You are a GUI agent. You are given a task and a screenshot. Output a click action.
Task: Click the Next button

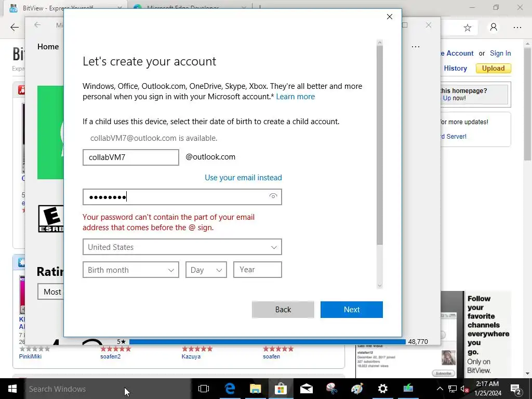coord(352,310)
